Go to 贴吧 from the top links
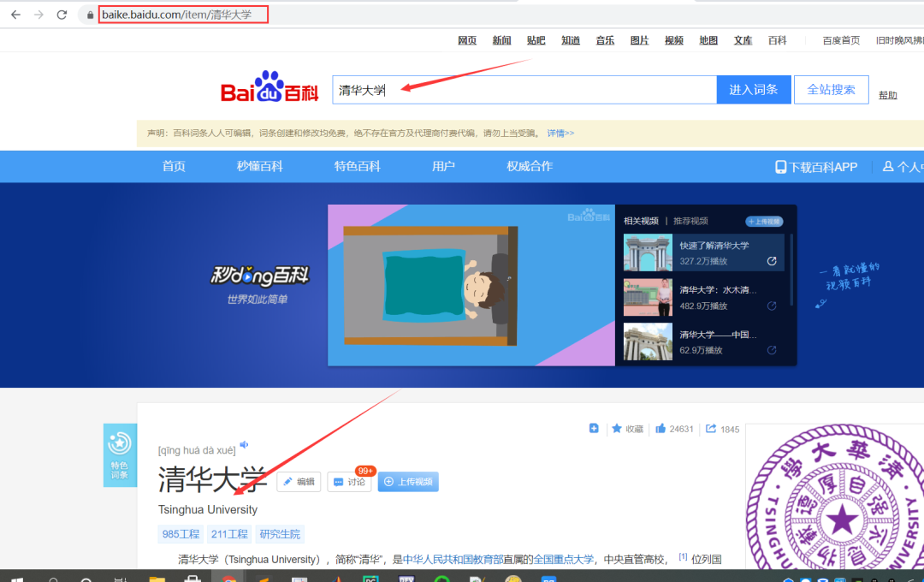Image resolution: width=924 pixels, height=582 pixels. tap(536, 41)
